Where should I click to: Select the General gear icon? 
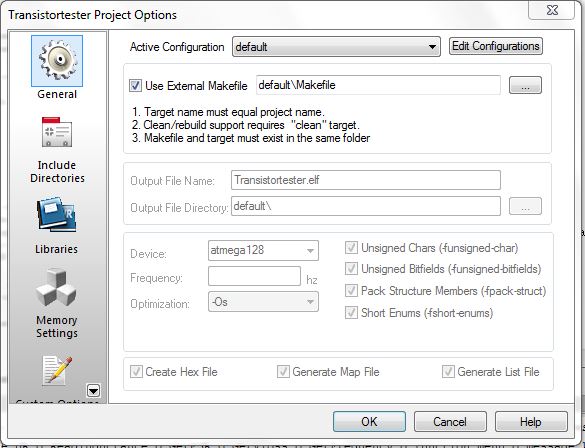pos(57,61)
